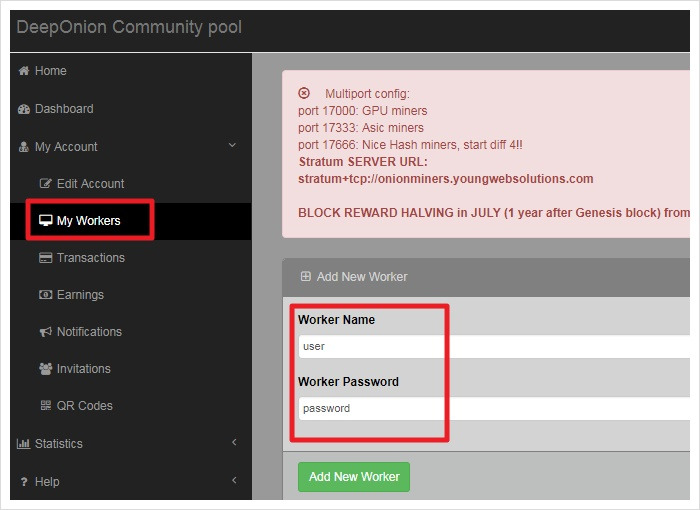Open the Home menu item
This screenshot has height=510, width=700.
tap(131, 71)
